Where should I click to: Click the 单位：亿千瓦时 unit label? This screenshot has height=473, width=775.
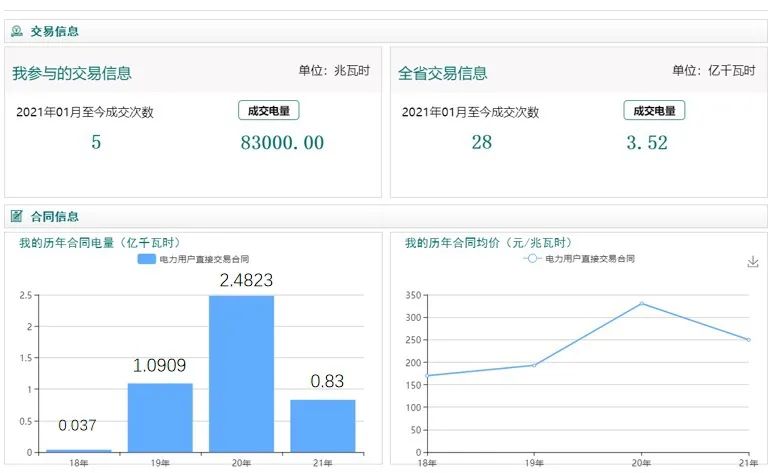[714, 71]
